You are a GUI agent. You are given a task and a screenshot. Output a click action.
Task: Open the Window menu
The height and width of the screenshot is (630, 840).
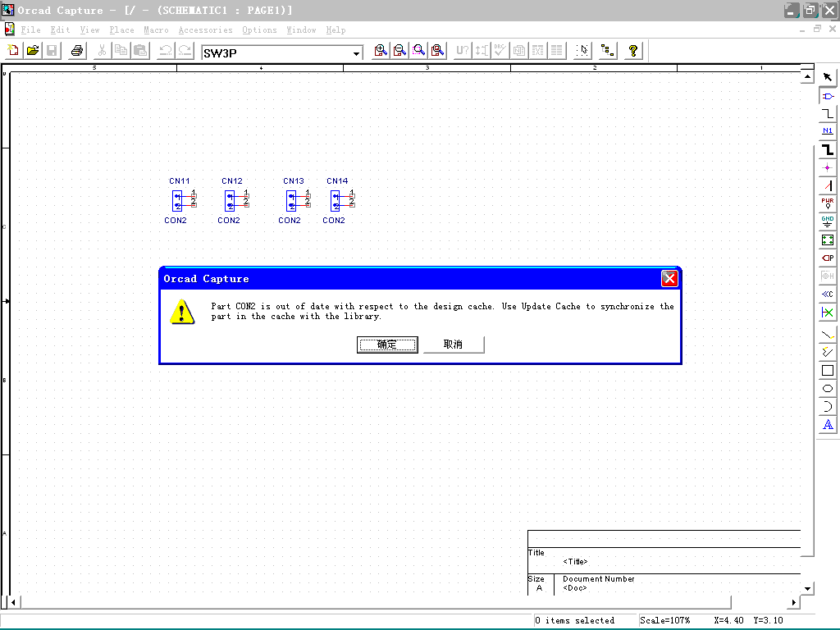pos(301,30)
